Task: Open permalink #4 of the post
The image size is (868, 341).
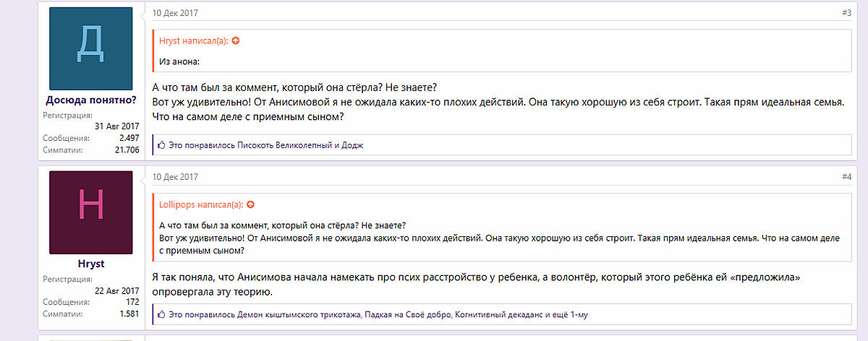Action: click(x=846, y=177)
